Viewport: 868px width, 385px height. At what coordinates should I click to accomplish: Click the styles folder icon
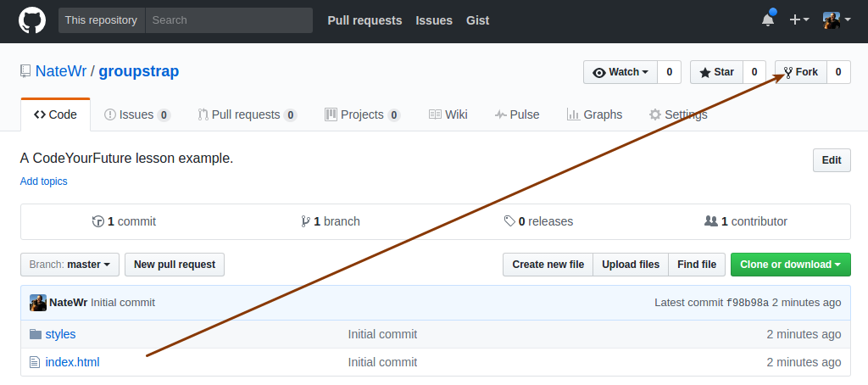click(36, 334)
